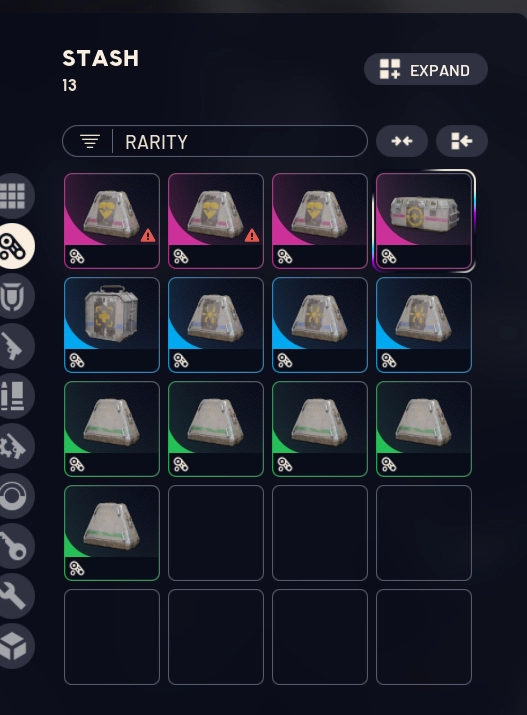Select the lone green crate in fourth row

[112, 533]
